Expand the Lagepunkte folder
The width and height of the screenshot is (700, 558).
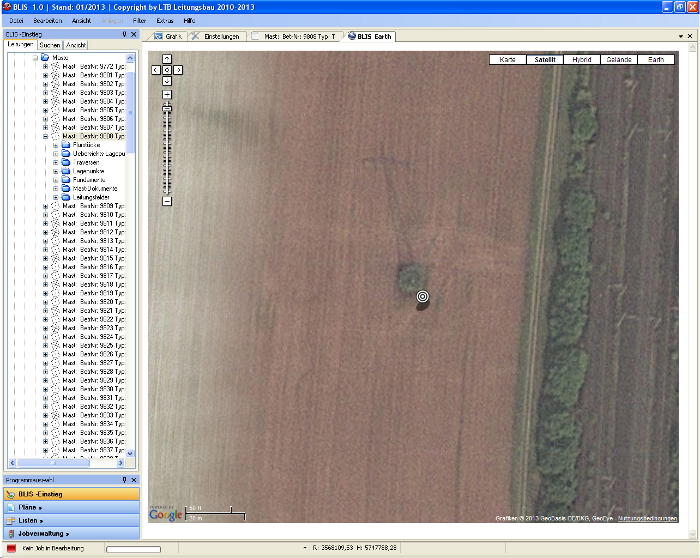55,171
